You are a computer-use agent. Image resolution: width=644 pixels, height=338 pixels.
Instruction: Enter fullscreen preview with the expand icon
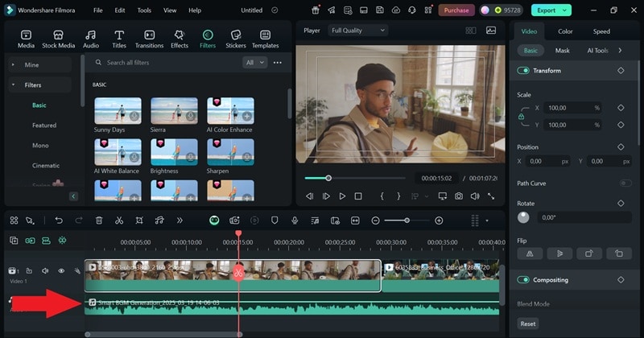point(491,196)
